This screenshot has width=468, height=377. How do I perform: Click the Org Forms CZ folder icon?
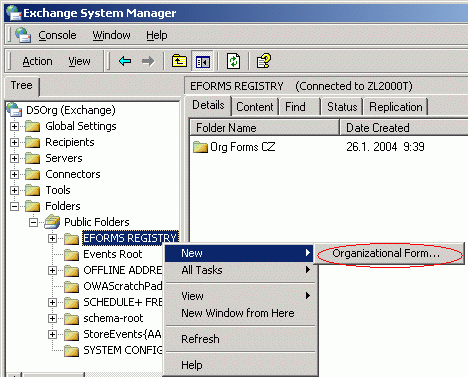click(x=200, y=147)
